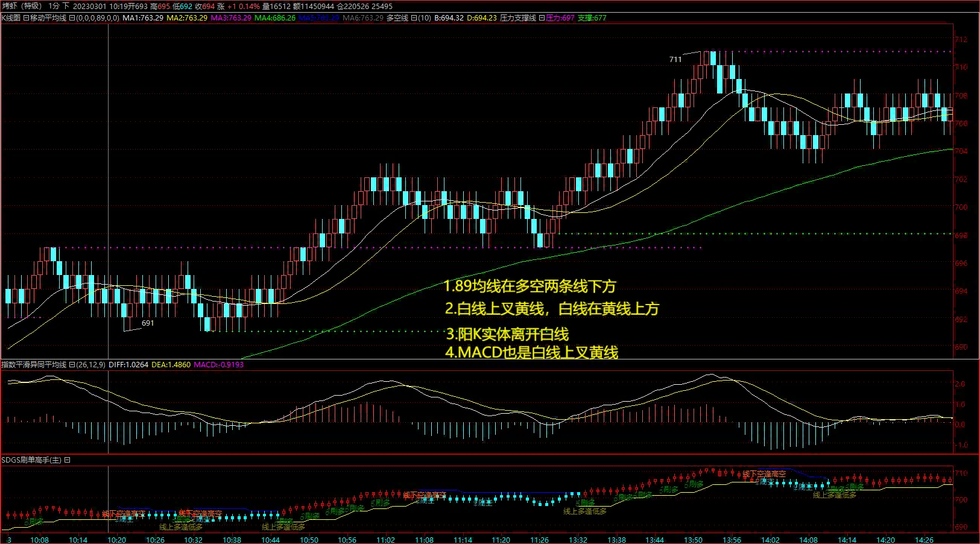This screenshot has height=544, width=980.
Task: Toggle the box icon before (0,0,0,89,0,0) parameters
Action: click(x=72, y=18)
